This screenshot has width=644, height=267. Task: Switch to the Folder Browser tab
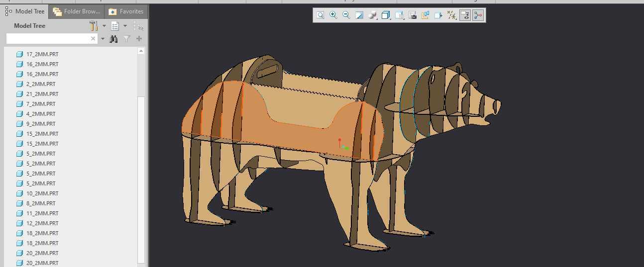77,11
